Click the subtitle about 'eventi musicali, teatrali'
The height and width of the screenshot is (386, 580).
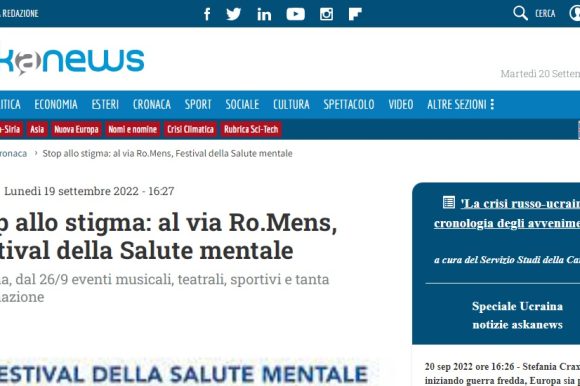click(165, 288)
